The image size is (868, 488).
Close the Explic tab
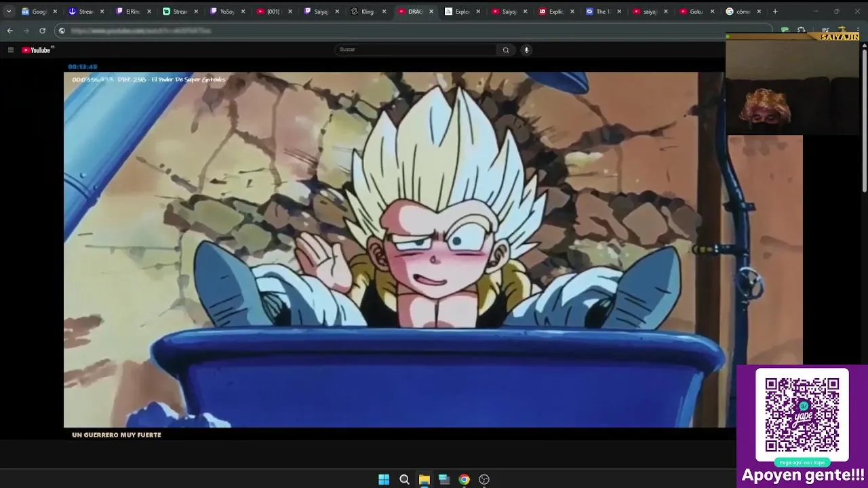pyautogui.click(x=572, y=12)
